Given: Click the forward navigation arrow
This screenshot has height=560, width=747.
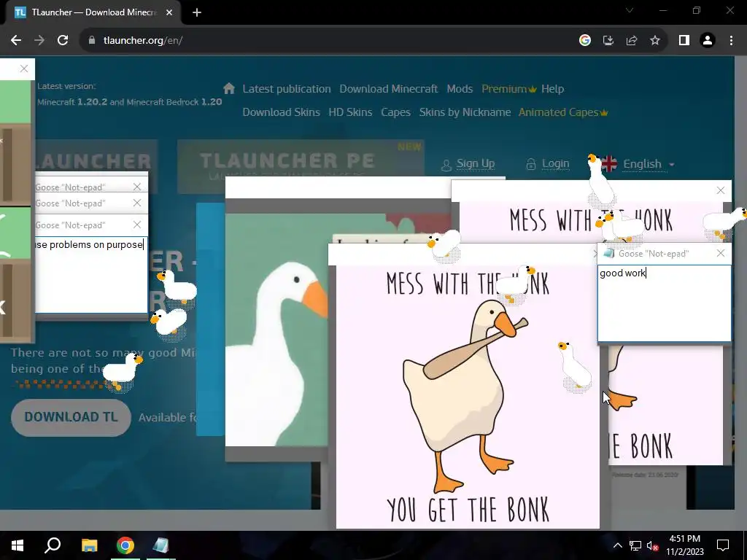Looking at the screenshot, I should [x=39, y=41].
